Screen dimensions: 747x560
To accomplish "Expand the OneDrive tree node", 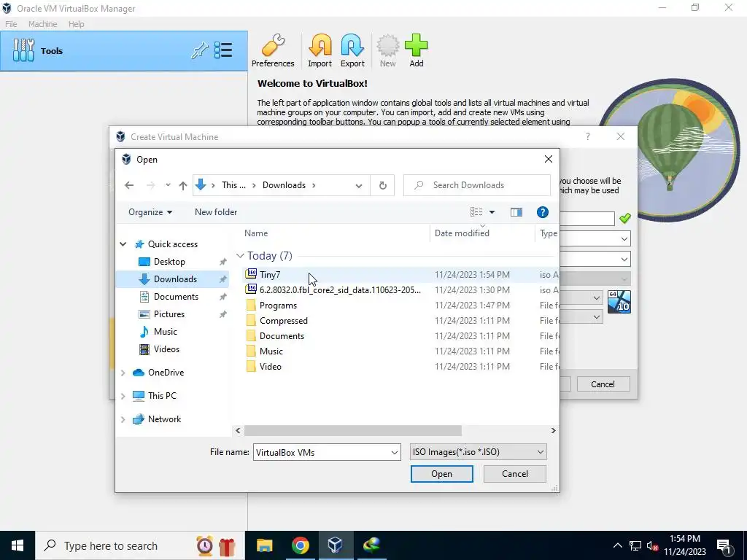I will pyautogui.click(x=123, y=373).
